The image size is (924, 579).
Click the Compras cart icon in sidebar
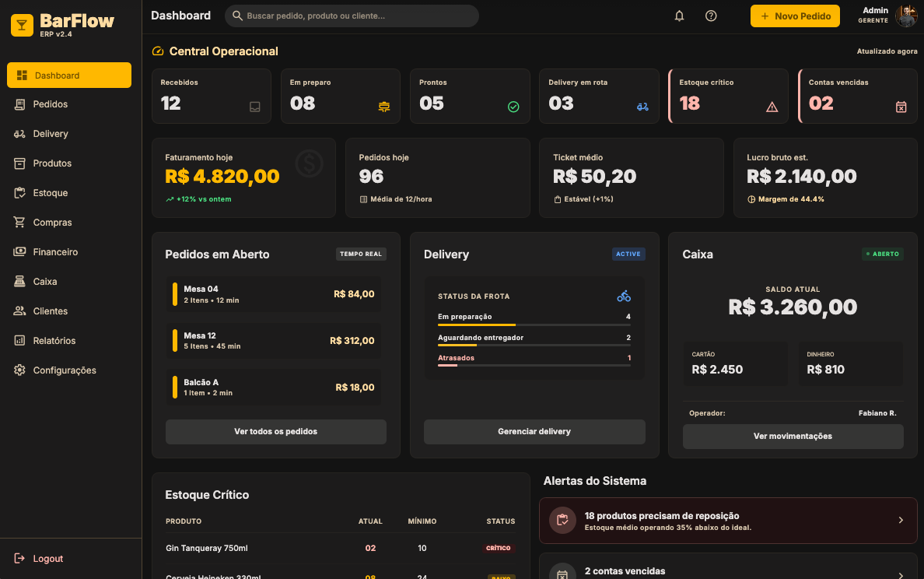[x=19, y=223]
